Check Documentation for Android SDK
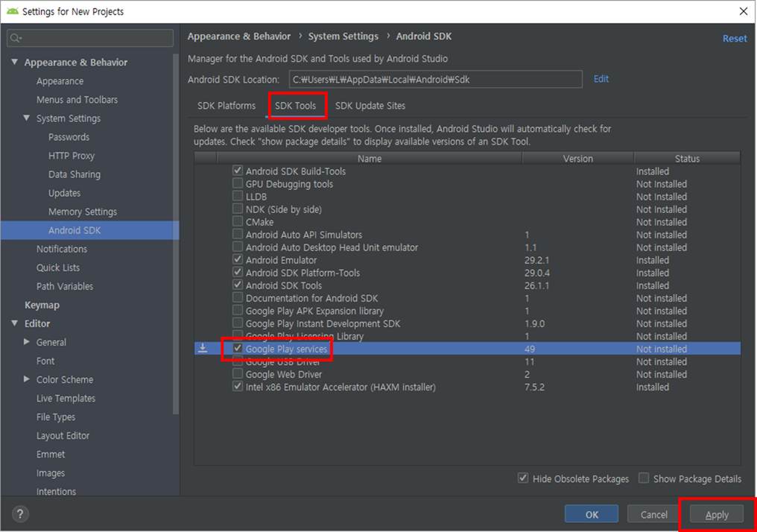Screen dimensions: 757x532 (x=238, y=297)
